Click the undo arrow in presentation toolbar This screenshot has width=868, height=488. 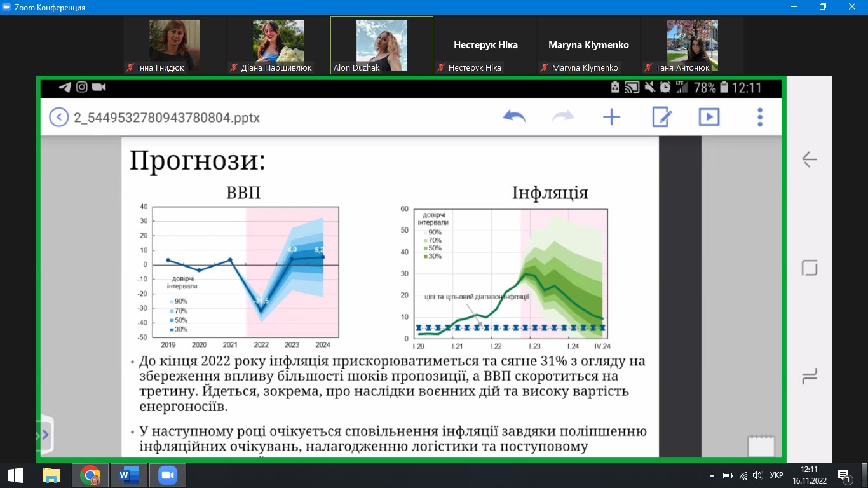tap(514, 117)
